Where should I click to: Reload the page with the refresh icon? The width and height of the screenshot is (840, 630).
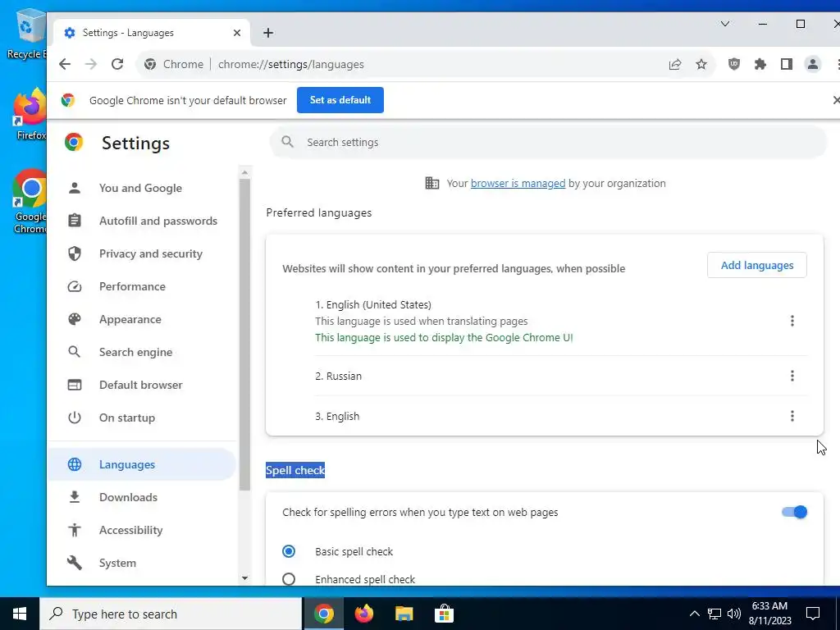(x=117, y=64)
